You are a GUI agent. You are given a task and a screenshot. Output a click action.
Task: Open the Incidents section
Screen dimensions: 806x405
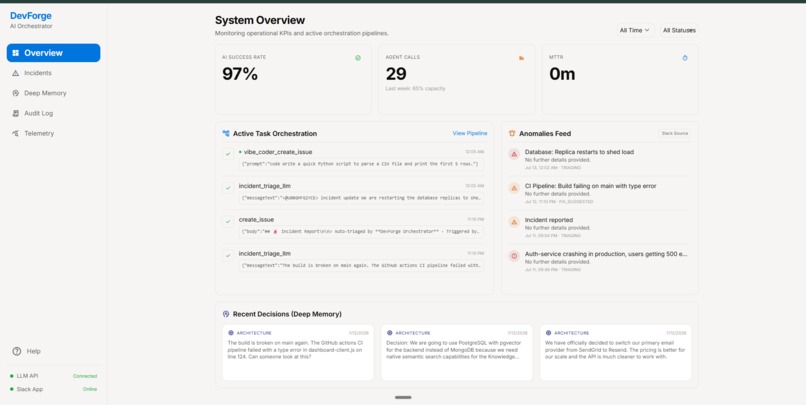(53, 73)
